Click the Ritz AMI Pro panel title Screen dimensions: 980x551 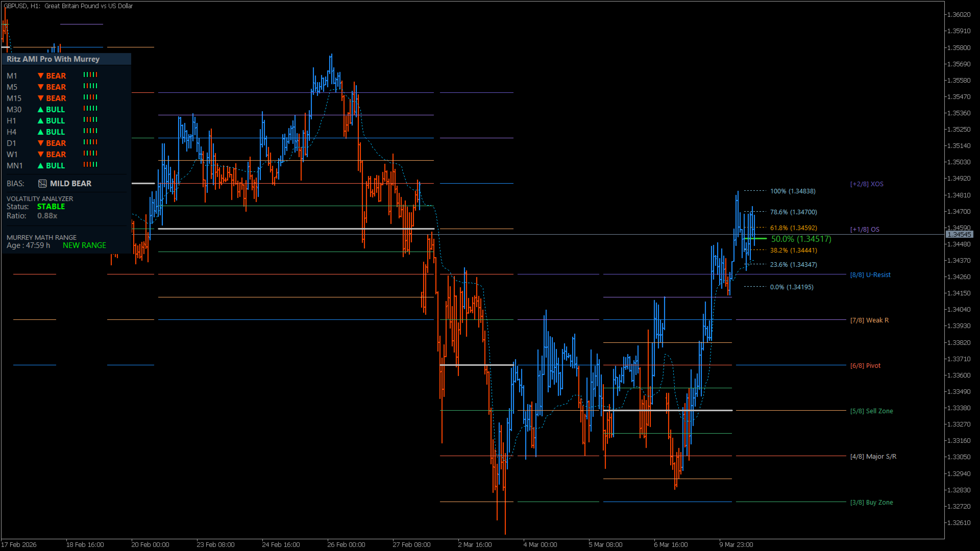click(53, 59)
